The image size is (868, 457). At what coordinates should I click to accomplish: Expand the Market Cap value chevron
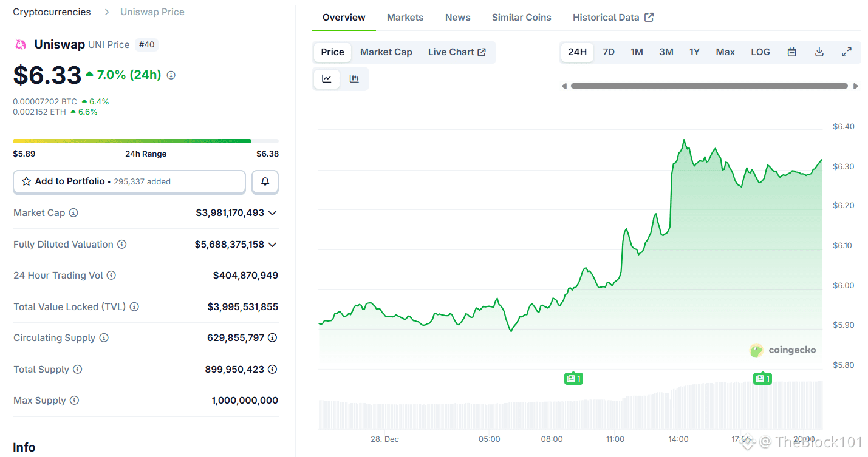273,213
